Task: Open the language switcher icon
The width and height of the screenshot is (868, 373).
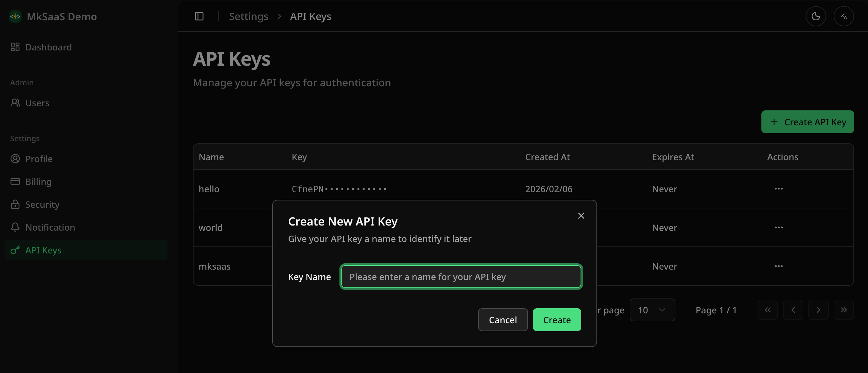Action: pos(843,16)
